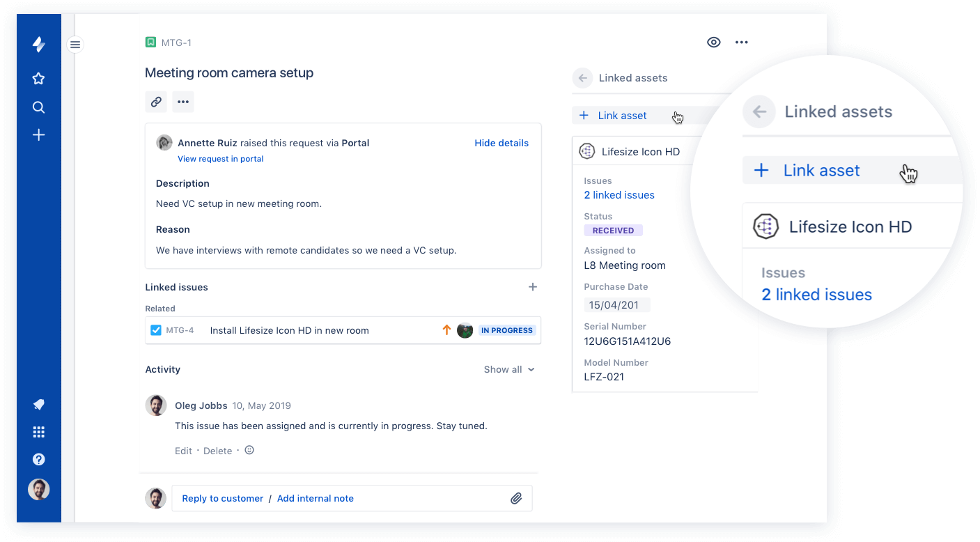Add a reaction with the emoji icon

click(x=249, y=450)
